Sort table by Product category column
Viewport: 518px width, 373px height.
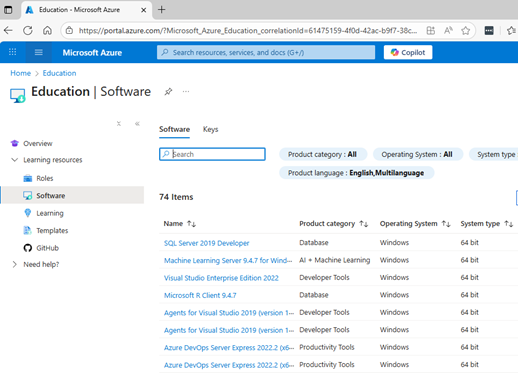pyautogui.click(x=333, y=223)
